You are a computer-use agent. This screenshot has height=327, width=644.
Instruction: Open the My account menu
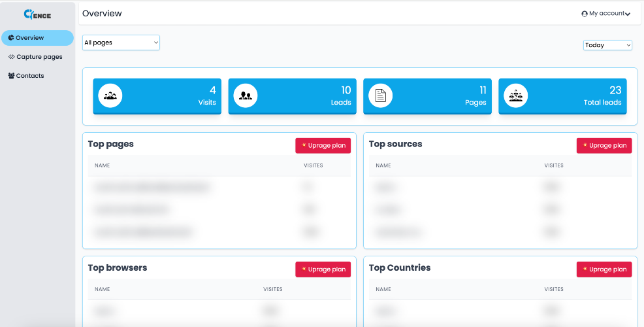click(x=606, y=14)
